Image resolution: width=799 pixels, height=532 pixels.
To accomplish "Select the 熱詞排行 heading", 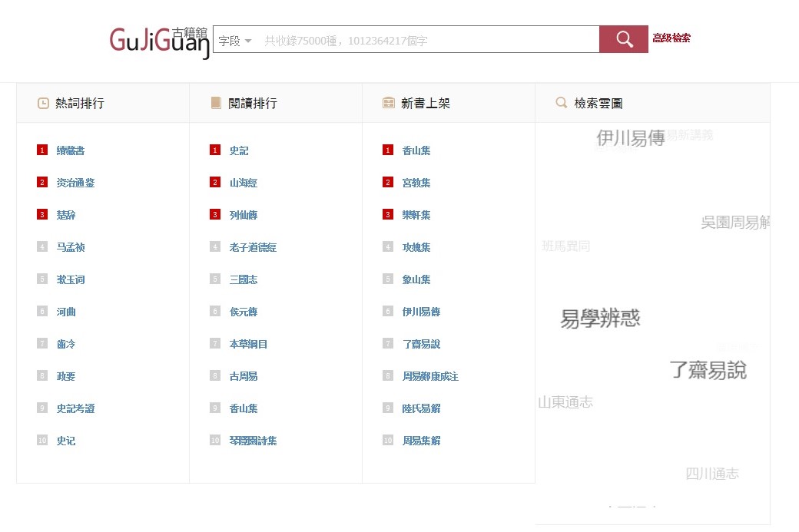I will 80,103.
